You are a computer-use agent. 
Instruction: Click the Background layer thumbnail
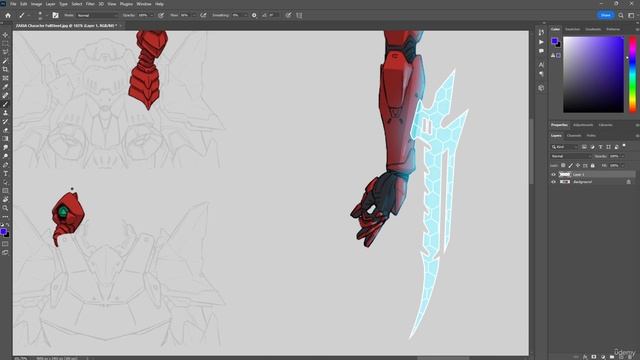tap(565, 182)
